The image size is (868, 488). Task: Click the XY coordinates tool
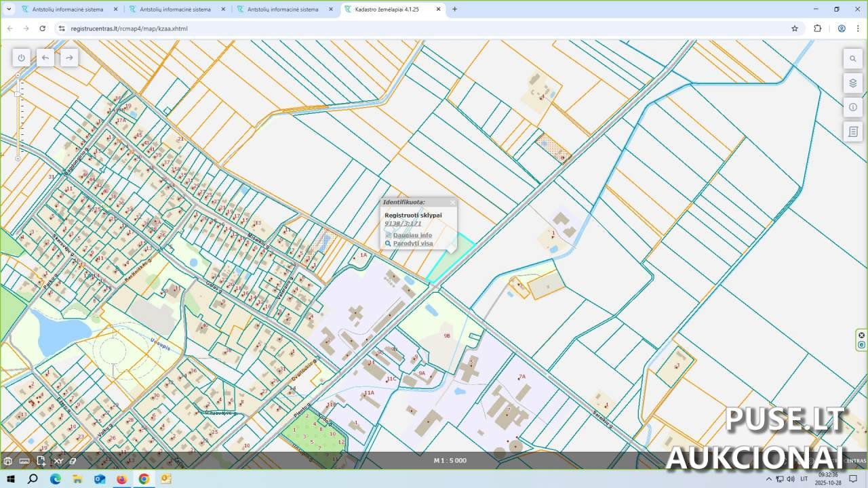(58, 461)
